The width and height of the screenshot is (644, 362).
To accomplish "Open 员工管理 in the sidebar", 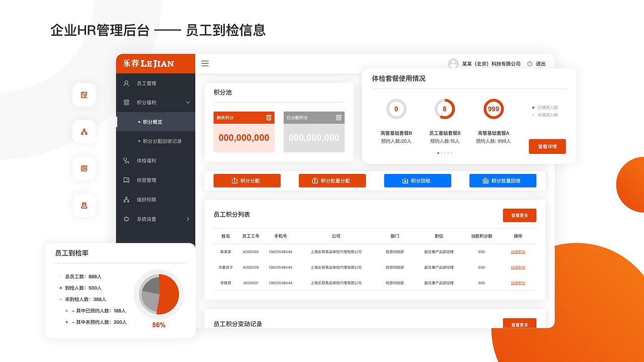I will tap(155, 83).
